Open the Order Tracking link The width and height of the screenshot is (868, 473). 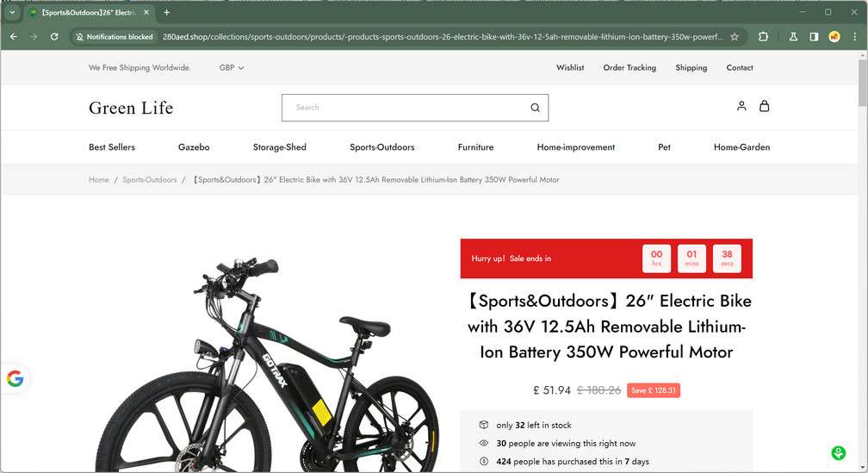[629, 67]
